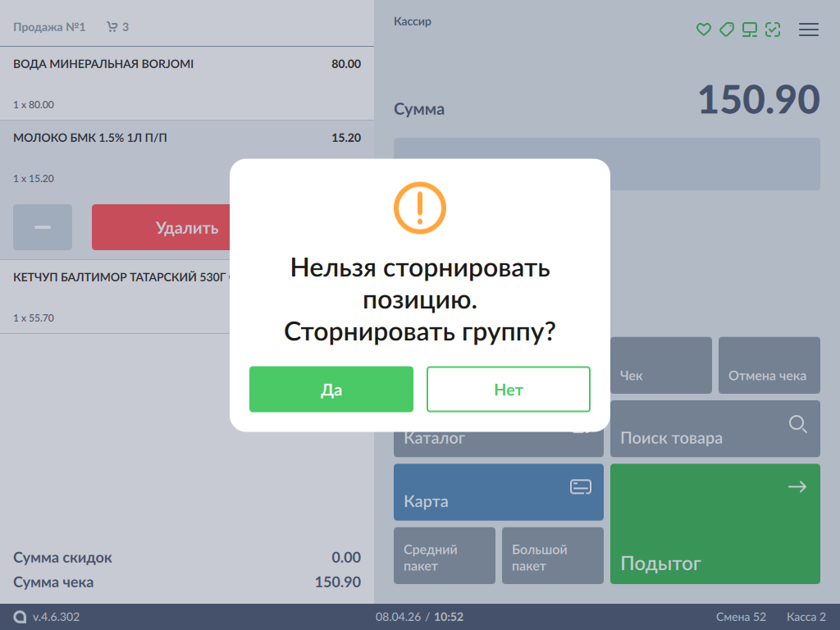Click the orange warning exclamation icon

[x=419, y=208]
